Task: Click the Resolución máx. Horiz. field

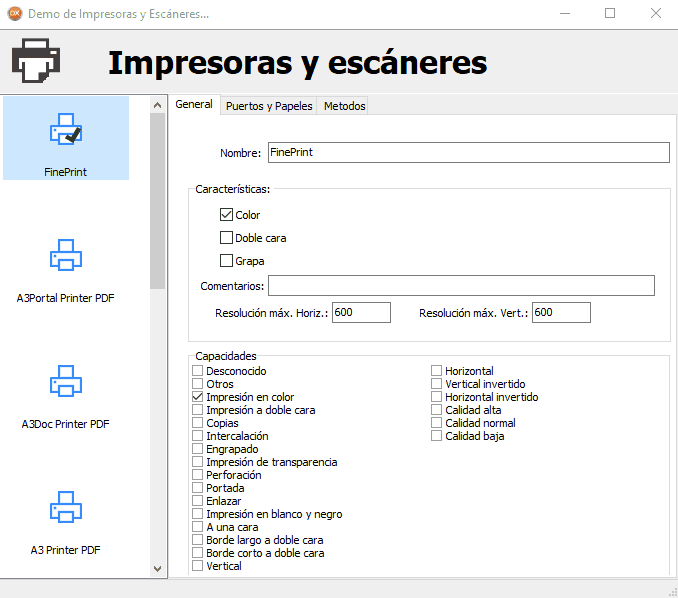Action: (x=361, y=312)
